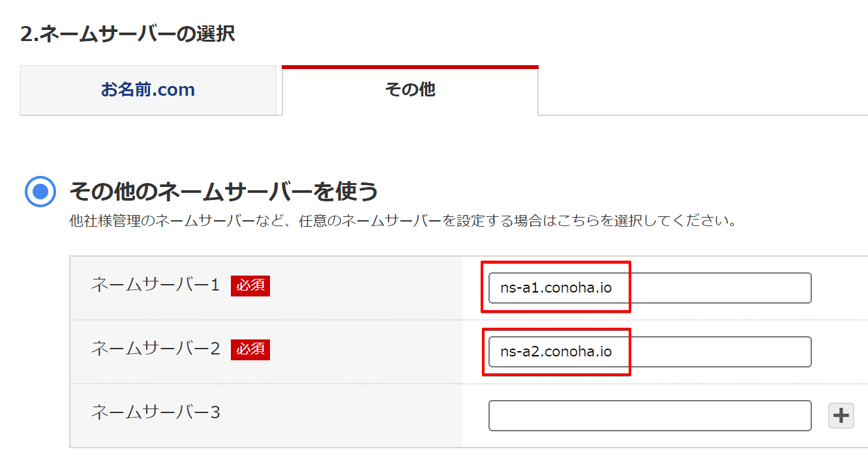Click empty space right of ns-a2.conoha.io inside its field
The height and width of the screenshot is (473, 868).
coord(717,352)
